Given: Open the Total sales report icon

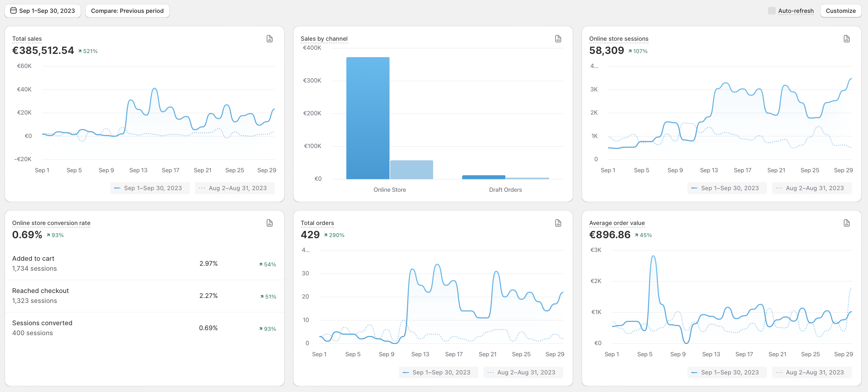Looking at the screenshot, I should coord(270,39).
